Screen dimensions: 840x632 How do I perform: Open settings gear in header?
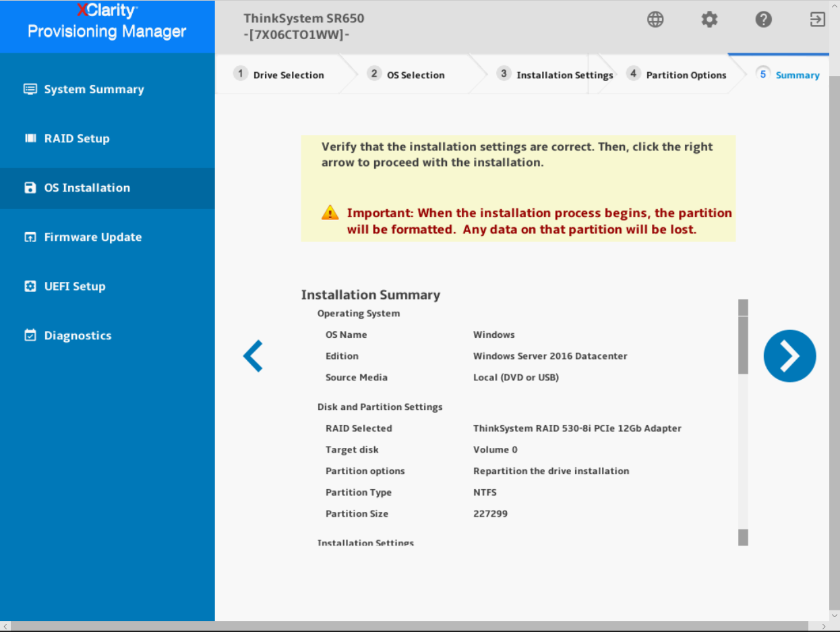[x=709, y=20]
